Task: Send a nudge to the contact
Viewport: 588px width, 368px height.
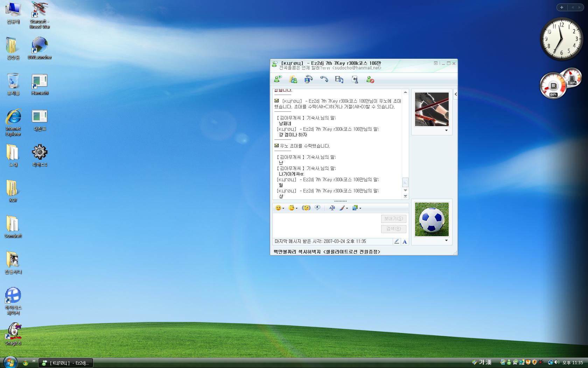Action: tap(306, 208)
